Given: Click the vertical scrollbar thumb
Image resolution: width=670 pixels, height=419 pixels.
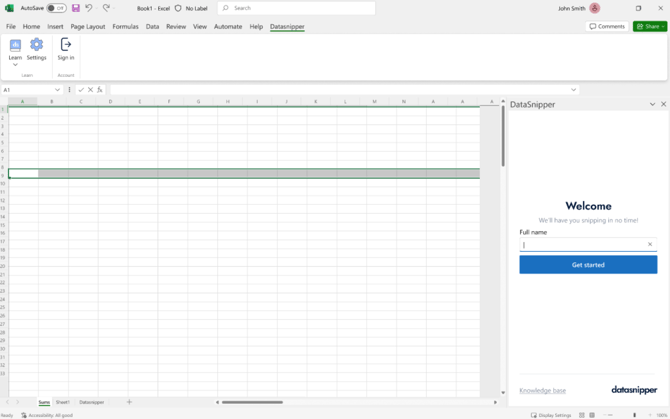Looking at the screenshot, I should point(503,136).
